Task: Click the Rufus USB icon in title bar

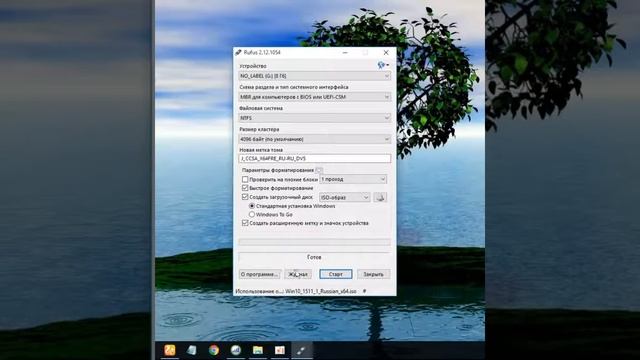Action: 238,52
